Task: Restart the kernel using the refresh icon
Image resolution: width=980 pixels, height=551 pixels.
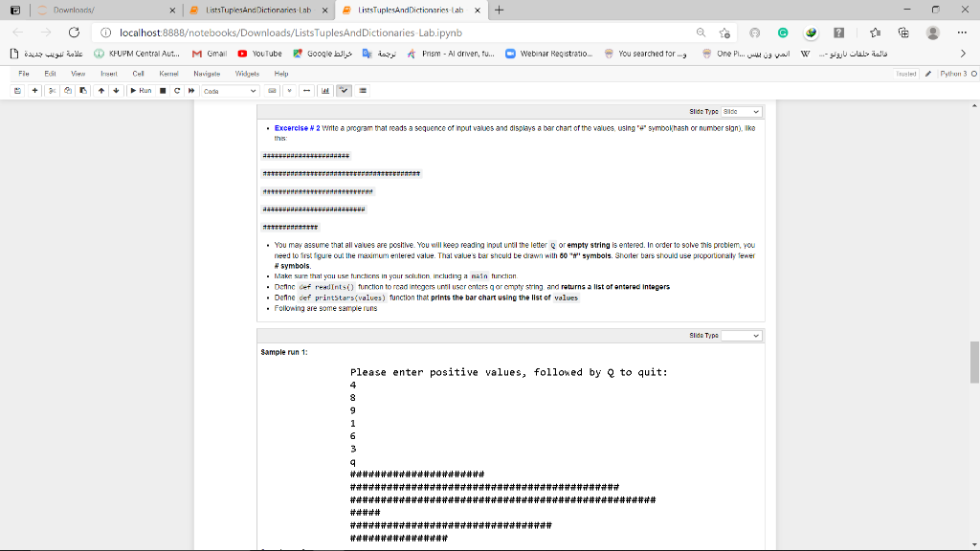Action: point(176,90)
